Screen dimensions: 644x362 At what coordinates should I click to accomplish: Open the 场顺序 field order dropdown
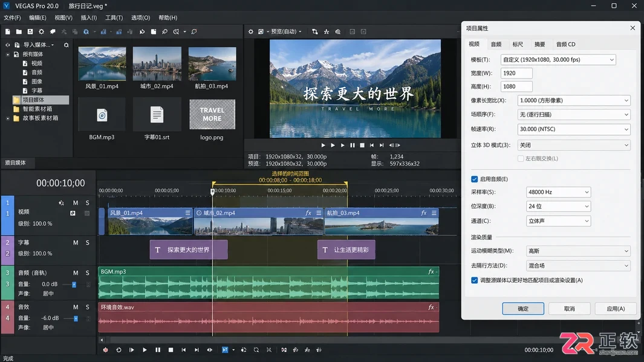coord(574,114)
